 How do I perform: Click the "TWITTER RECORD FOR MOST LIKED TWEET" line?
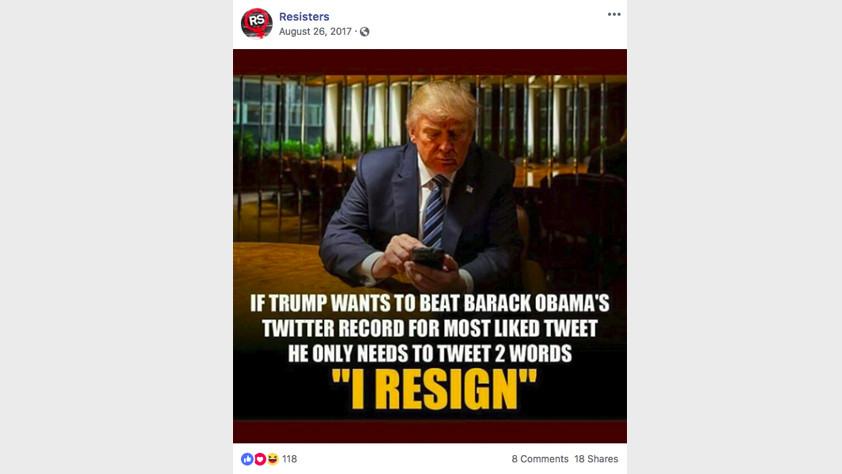[430, 328]
